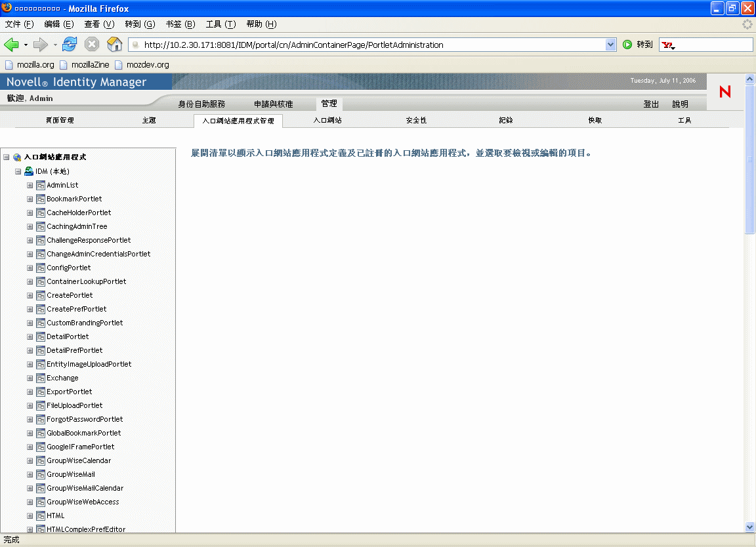Screen dimensions: 756x547
Task: Click the mozilla.org bookmark page icon
Action: (9, 64)
